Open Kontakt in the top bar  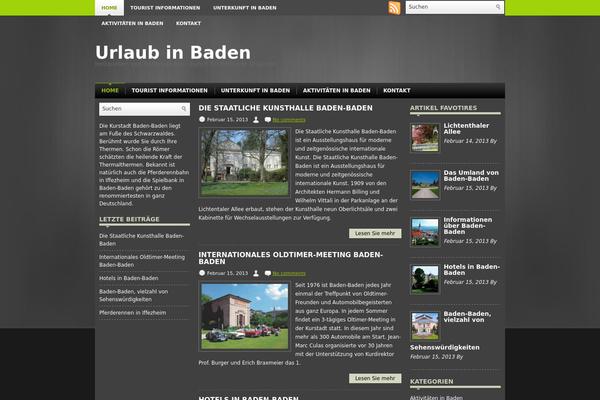click(x=188, y=23)
